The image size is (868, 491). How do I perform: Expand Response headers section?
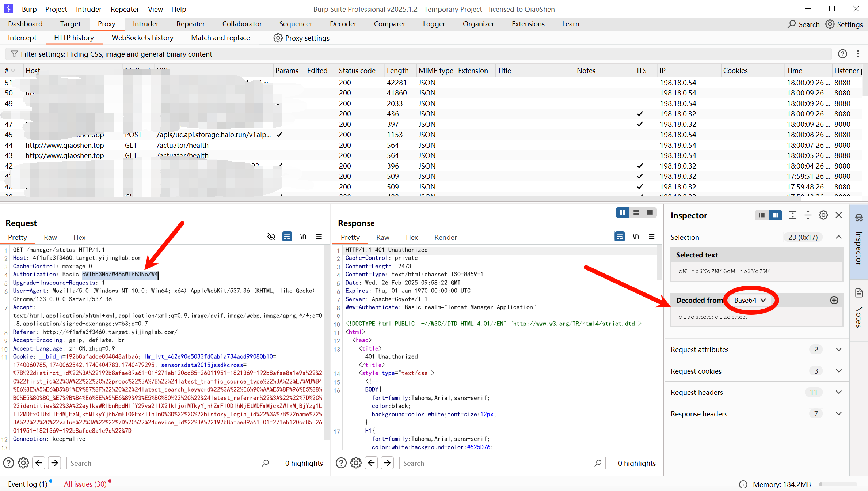point(839,414)
